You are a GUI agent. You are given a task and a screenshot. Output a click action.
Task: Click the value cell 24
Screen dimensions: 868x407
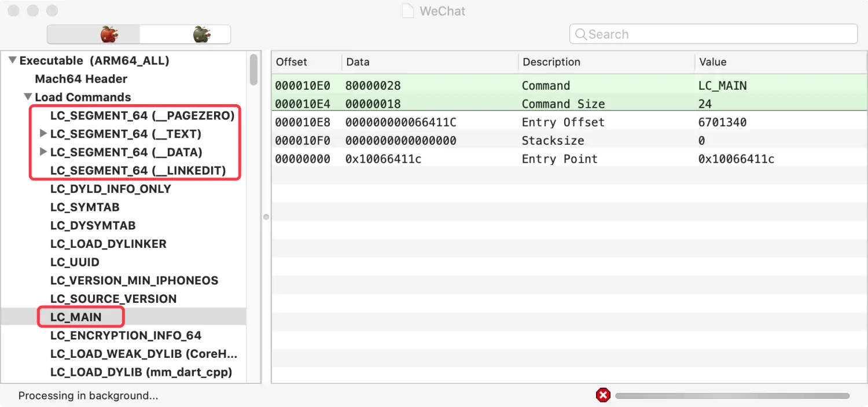[x=705, y=104]
